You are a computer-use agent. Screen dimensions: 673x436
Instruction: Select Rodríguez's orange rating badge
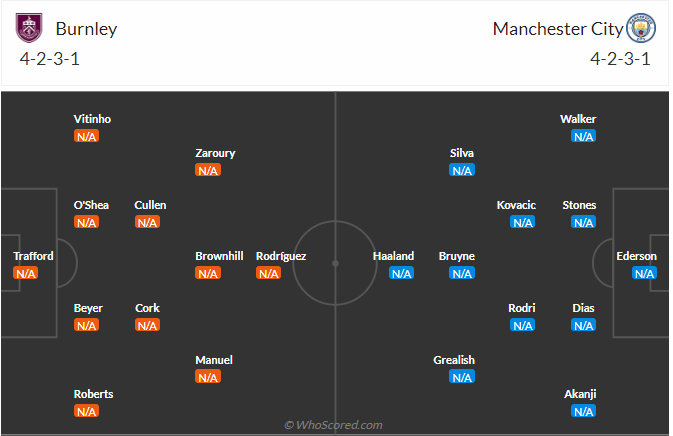[x=269, y=273]
